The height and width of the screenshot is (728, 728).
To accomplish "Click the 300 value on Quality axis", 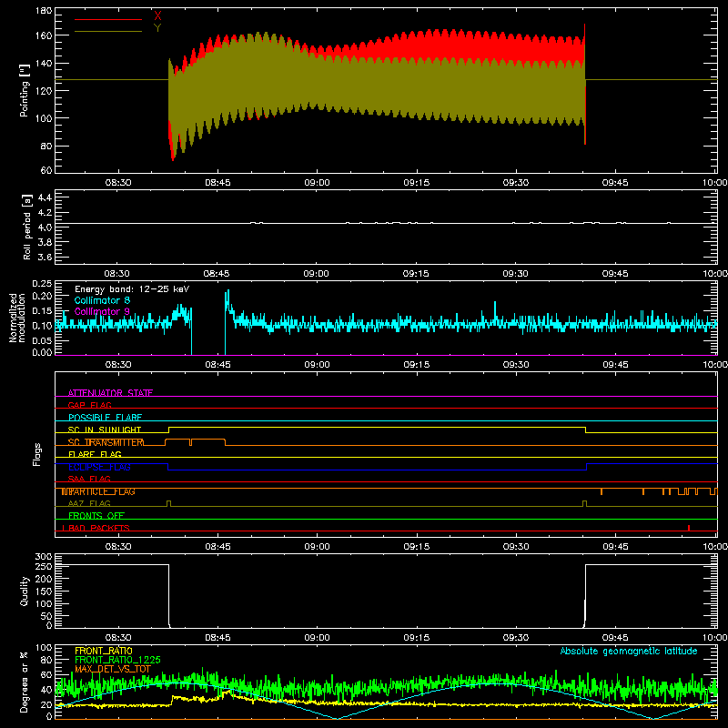I will [44, 557].
